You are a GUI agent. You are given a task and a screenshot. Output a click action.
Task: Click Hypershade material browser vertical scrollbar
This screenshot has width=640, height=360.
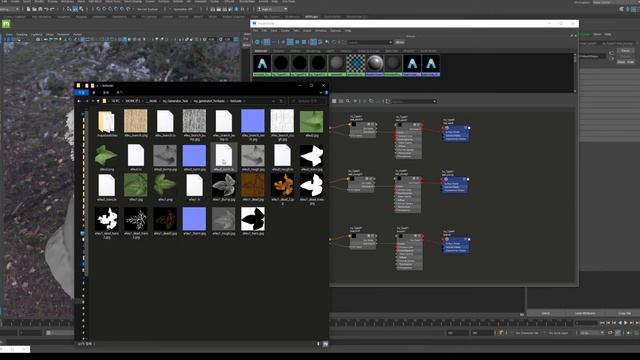tap(575, 73)
